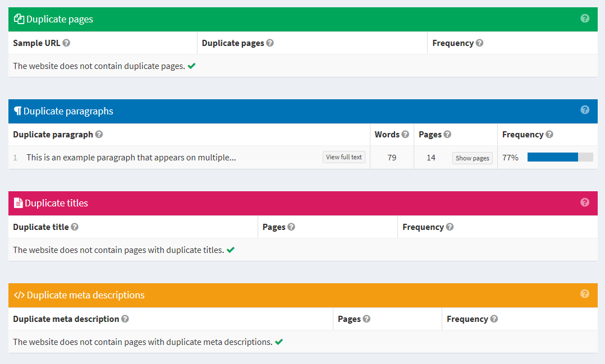Open help for the Duplicate pages section
This screenshot has width=605, height=364.
pyautogui.click(x=585, y=19)
